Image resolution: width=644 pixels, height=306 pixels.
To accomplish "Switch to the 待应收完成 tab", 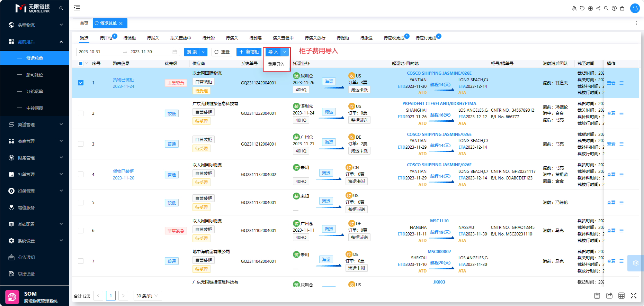I will click(x=394, y=38).
